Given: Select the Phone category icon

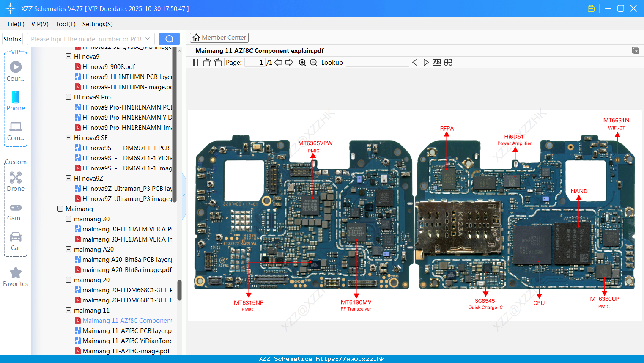Looking at the screenshot, I should [16, 101].
